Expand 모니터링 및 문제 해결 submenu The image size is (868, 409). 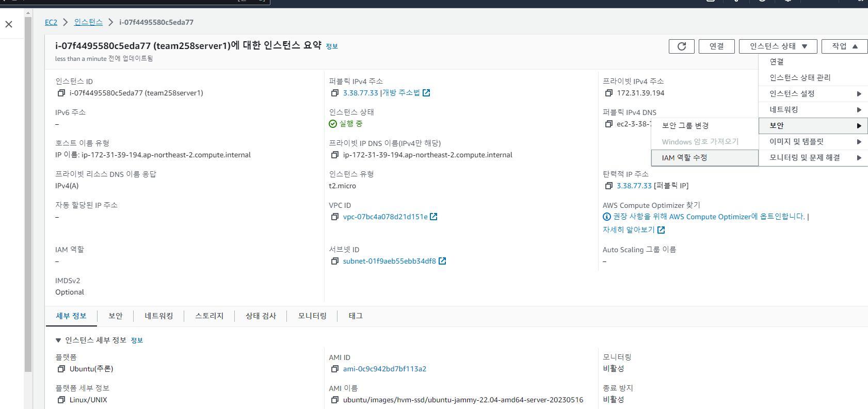(813, 158)
